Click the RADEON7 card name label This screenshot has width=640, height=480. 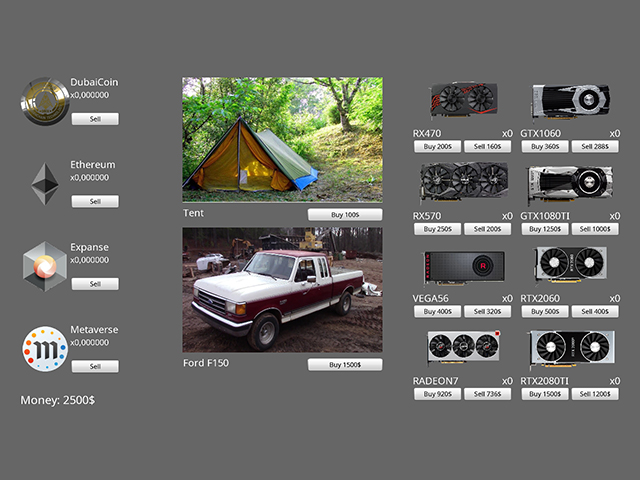click(436, 381)
